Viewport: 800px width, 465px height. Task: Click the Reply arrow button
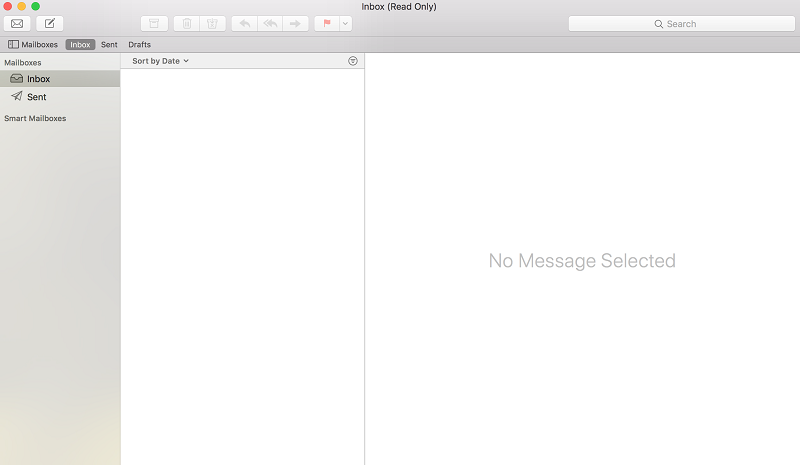pos(245,23)
